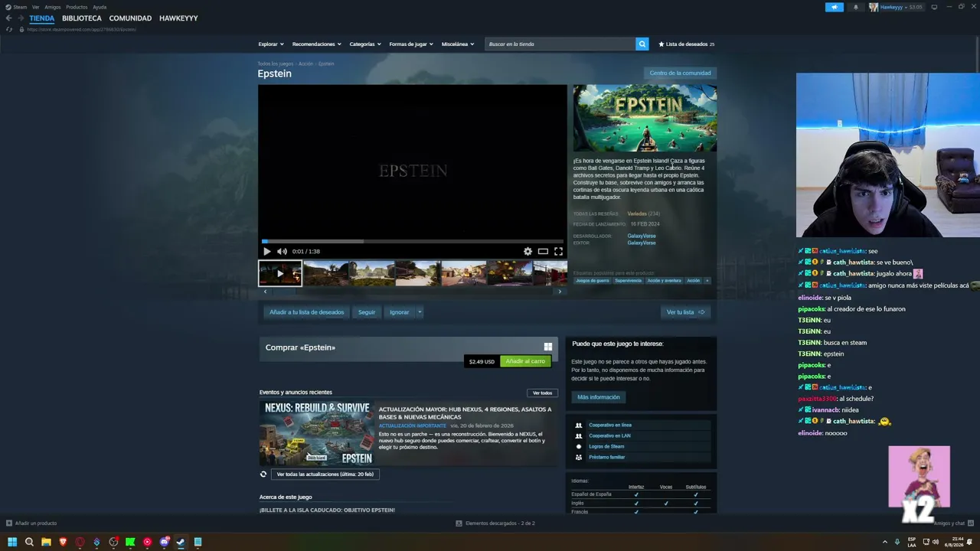Viewport: 980px width, 551px height.
Task: Open 'Ver tu lista' wishlist button
Action: coord(685,312)
